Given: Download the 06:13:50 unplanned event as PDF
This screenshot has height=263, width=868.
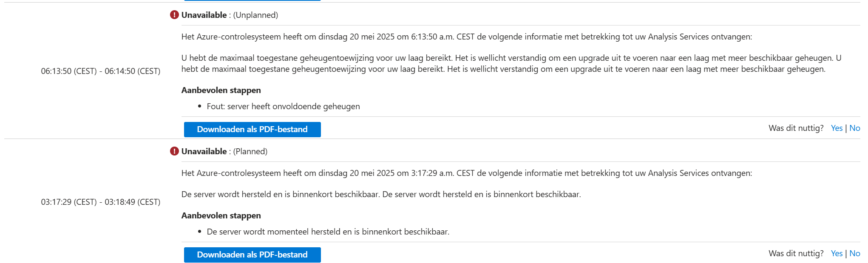Looking at the screenshot, I should (252, 129).
